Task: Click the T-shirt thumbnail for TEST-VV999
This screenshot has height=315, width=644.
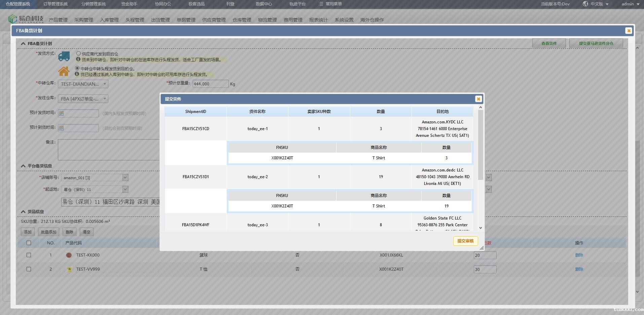Action: [x=69, y=269]
